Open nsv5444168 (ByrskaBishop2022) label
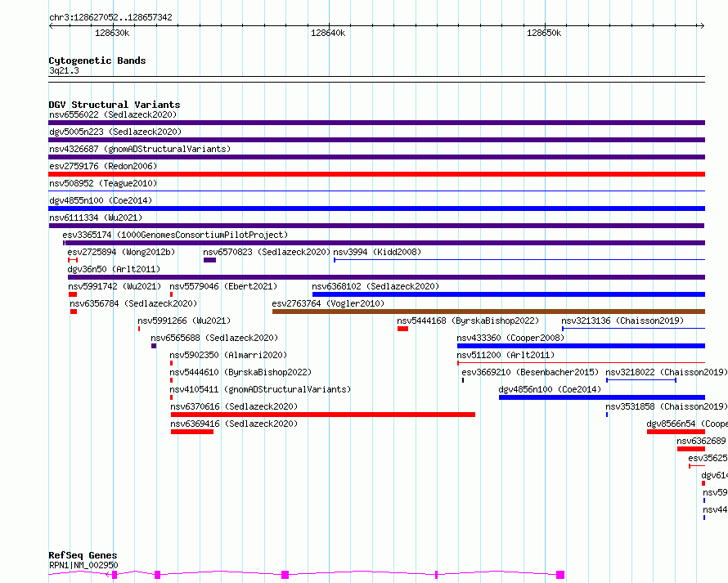 [468, 321]
